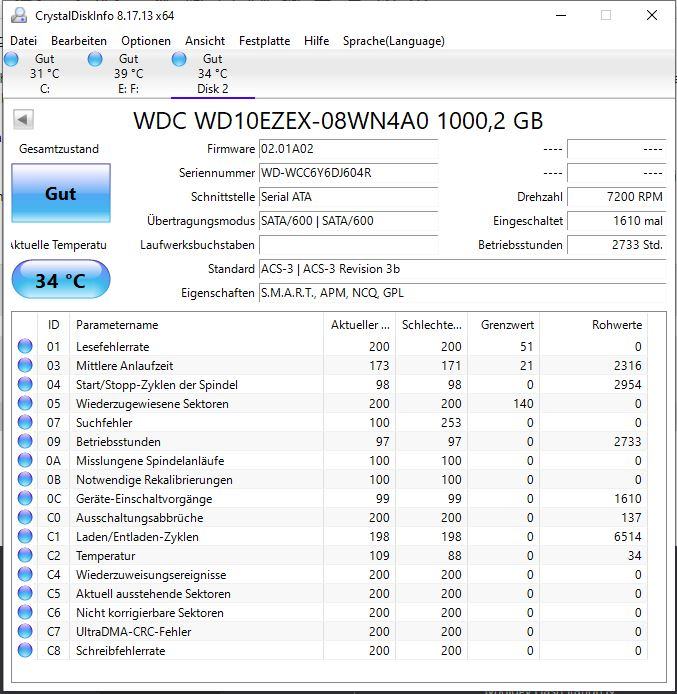Viewport: 677px width, 694px height.
Task: Click the ID column header
Action: coord(54,325)
